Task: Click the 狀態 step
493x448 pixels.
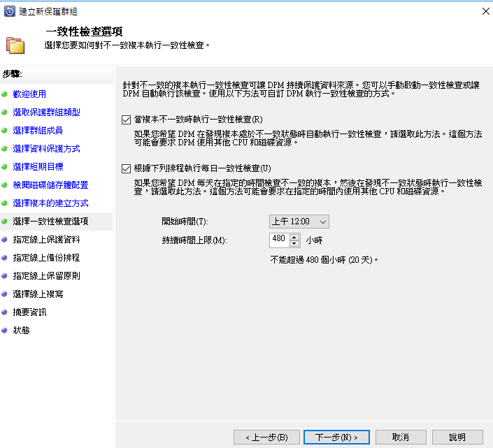Action: coord(21,331)
